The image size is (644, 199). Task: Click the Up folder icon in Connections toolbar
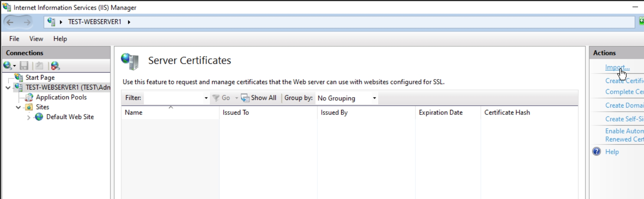(x=39, y=66)
